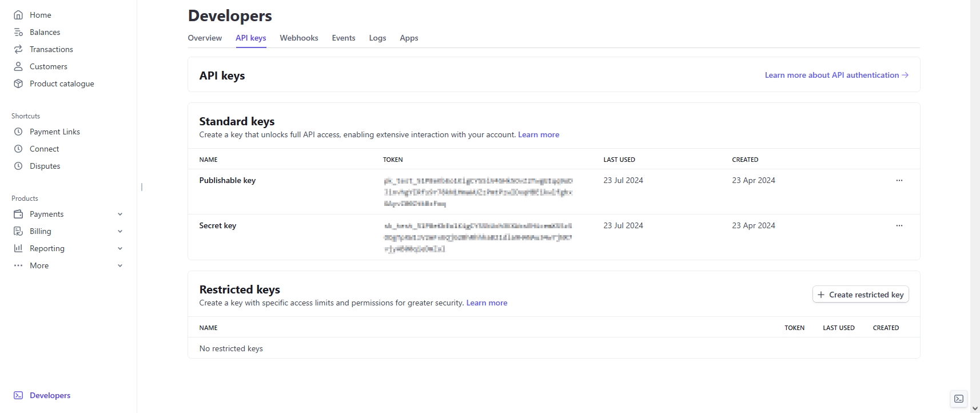Switch to the Webhooks tab
Screen dimensions: 980x413
point(298,38)
